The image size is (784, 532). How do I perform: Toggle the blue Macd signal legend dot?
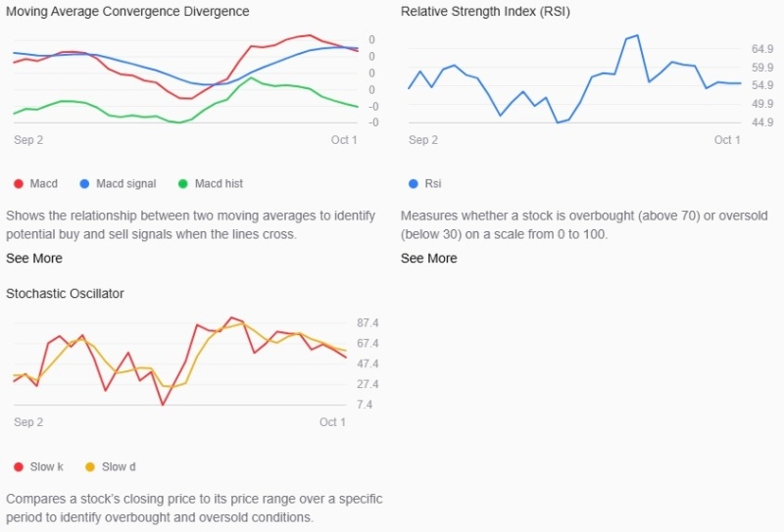tap(84, 184)
